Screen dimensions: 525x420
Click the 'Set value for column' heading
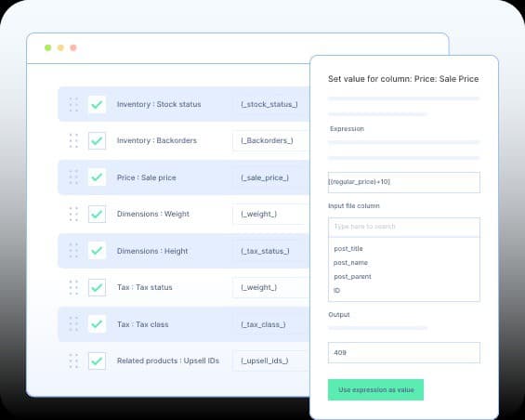point(403,79)
